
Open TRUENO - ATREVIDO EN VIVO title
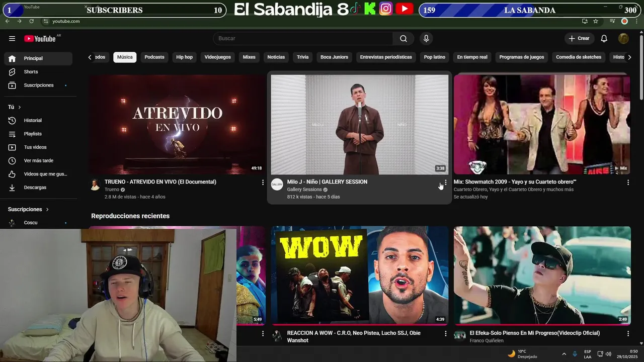[160, 182]
